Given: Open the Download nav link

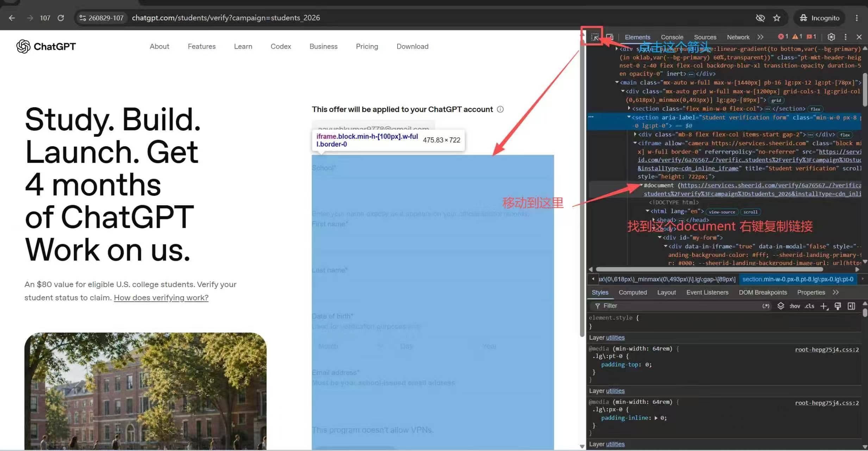Looking at the screenshot, I should pos(412,47).
